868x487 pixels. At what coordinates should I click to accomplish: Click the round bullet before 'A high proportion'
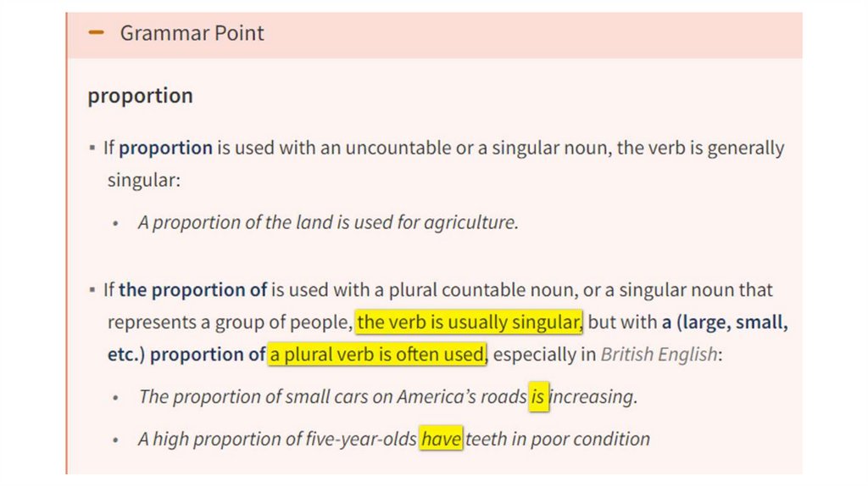tap(116, 439)
